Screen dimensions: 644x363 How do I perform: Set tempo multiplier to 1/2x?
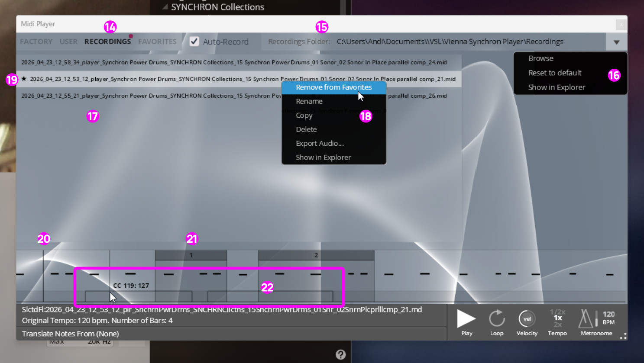pyautogui.click(x=557, y=312)
